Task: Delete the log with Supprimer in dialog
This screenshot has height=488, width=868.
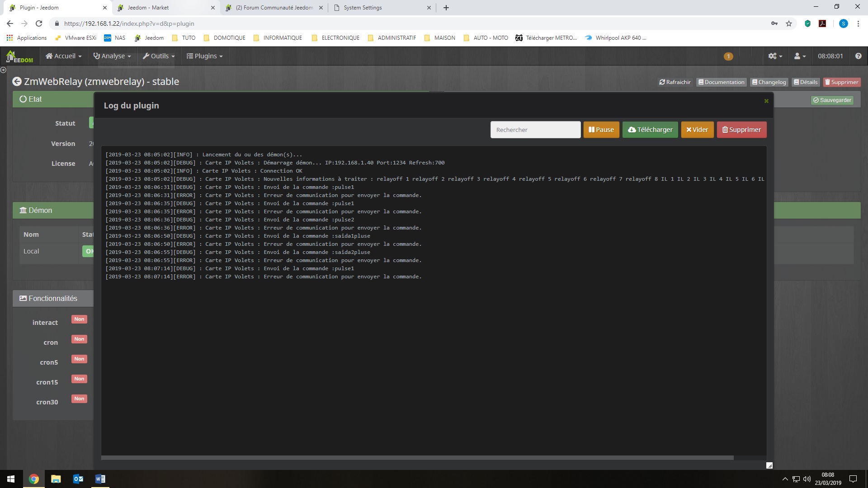Action: pos(741,130)
